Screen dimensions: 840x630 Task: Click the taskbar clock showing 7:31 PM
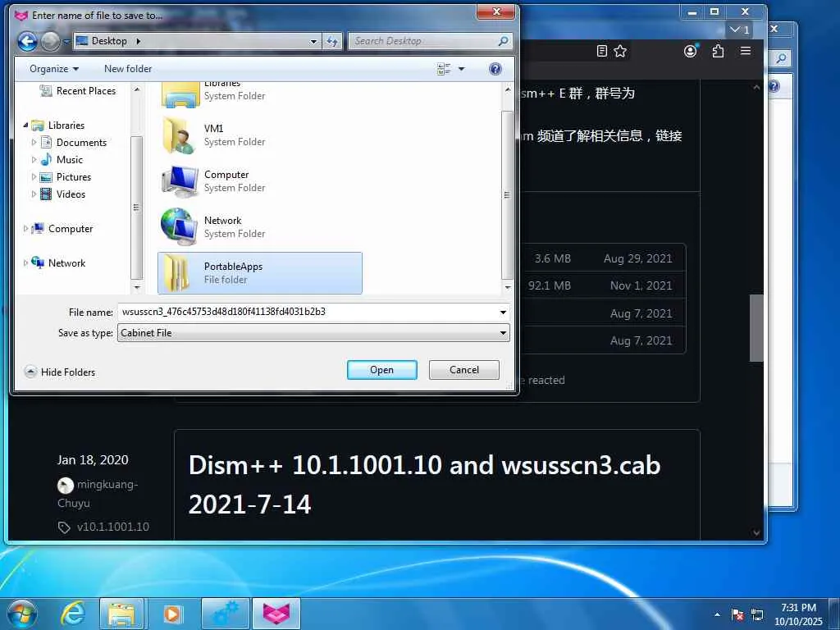pos(798,614)
